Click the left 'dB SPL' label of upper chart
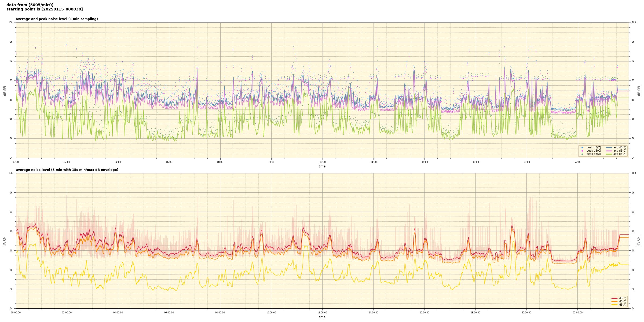 pos(5,90)
